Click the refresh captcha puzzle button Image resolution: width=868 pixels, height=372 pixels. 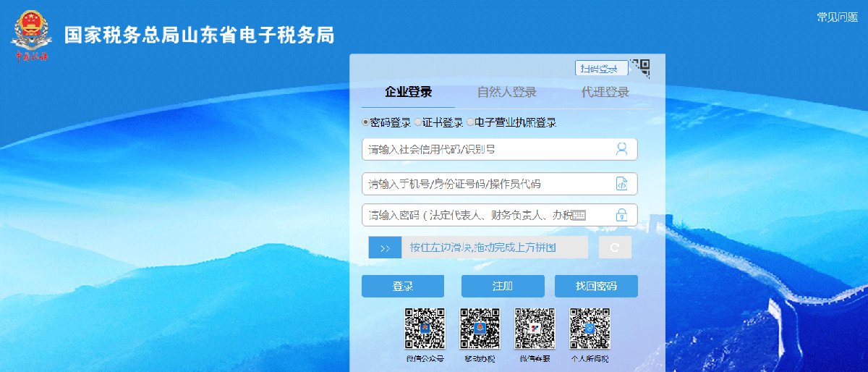point(615,248)
